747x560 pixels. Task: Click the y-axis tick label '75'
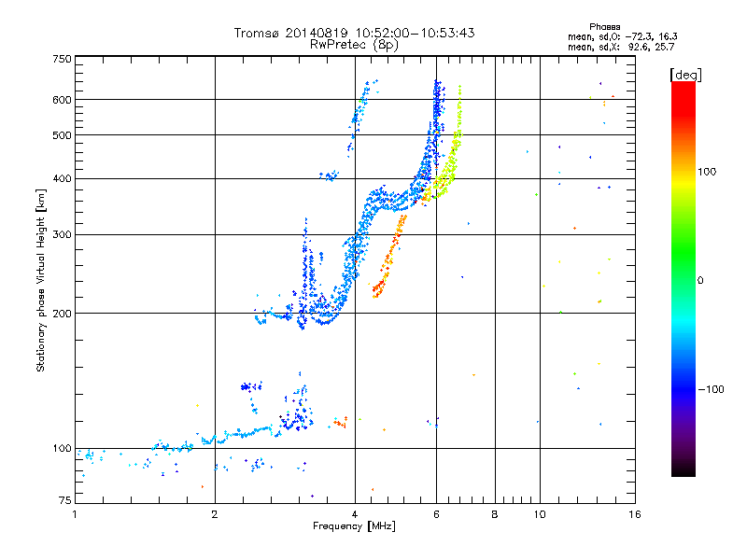[65, 500]
